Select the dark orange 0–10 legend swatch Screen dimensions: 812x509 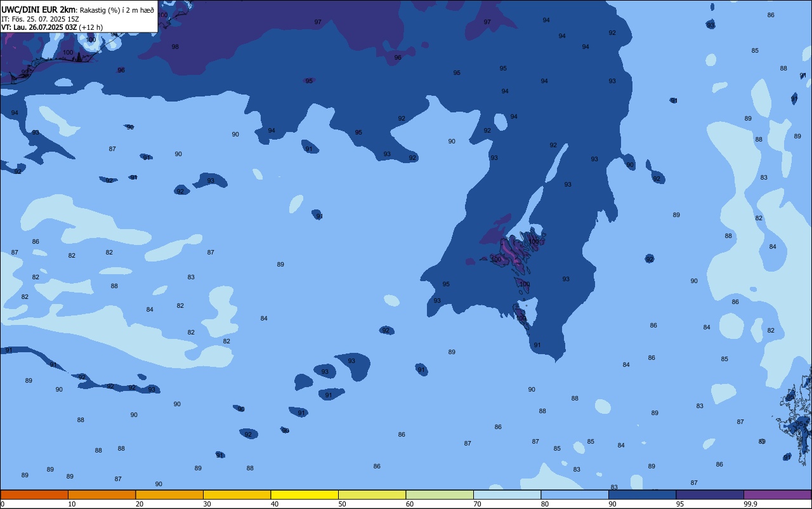click(34, 494)
